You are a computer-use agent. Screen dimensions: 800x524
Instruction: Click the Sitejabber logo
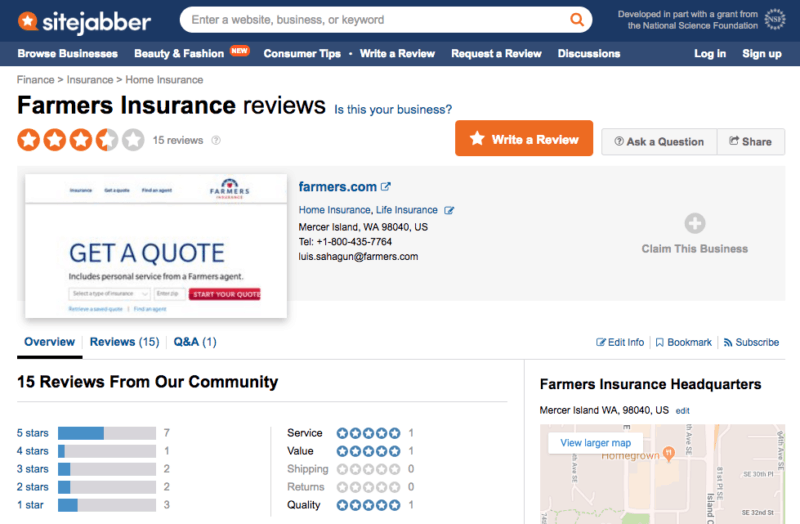(84, 20)
